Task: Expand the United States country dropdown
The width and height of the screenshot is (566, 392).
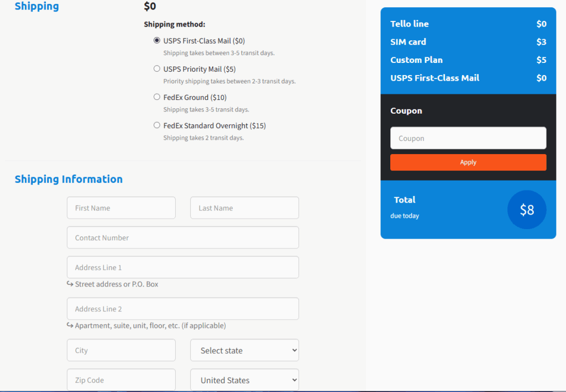Action: (x=244, y=380)
